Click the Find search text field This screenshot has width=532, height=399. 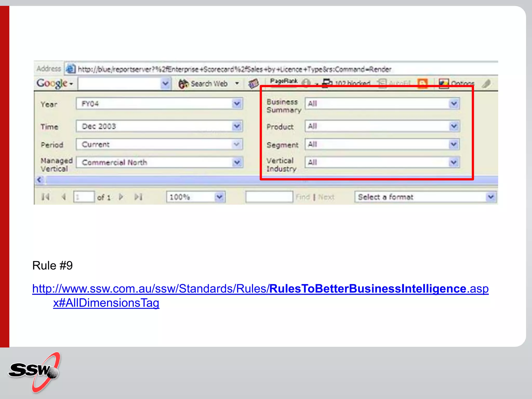coord(269,197)
